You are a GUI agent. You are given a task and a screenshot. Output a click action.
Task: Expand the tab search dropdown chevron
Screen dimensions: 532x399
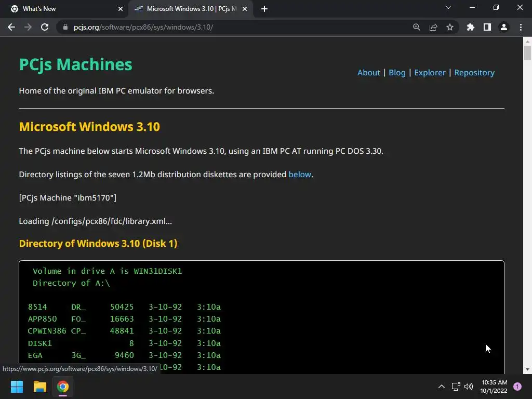448,7
